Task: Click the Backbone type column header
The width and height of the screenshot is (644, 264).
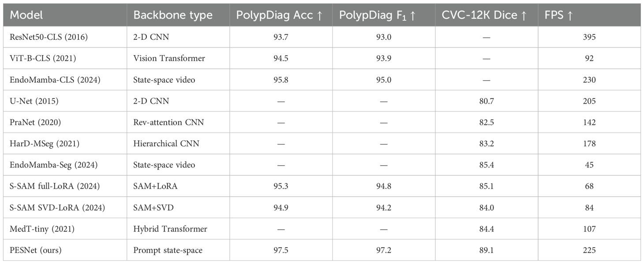Action: point(173,15)
